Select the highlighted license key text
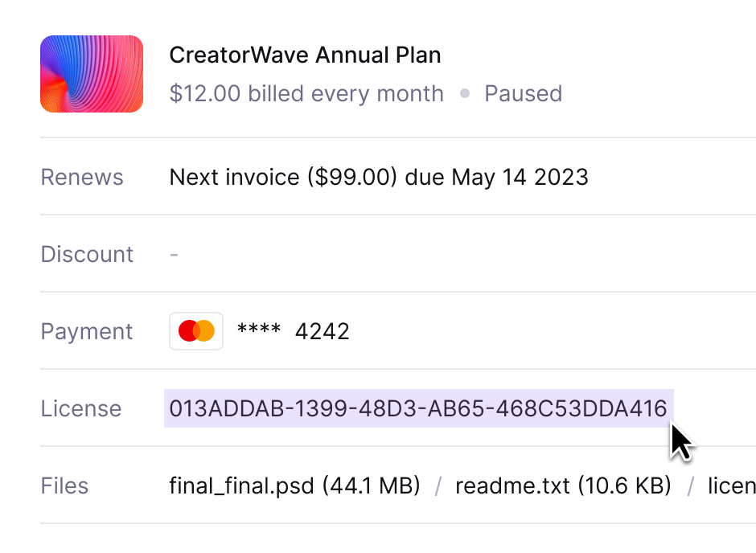The image size is (756, 553). (x=418, y=408)
